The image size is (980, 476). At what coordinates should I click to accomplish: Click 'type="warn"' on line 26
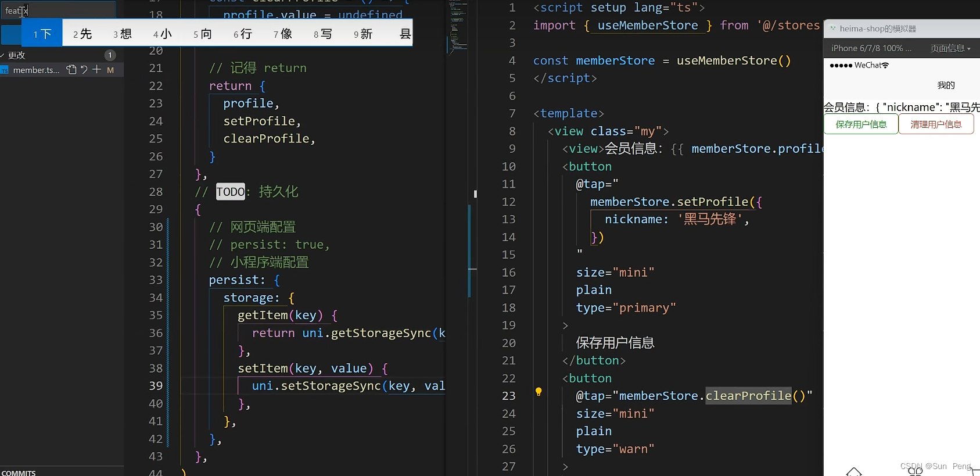coord(615,449)
